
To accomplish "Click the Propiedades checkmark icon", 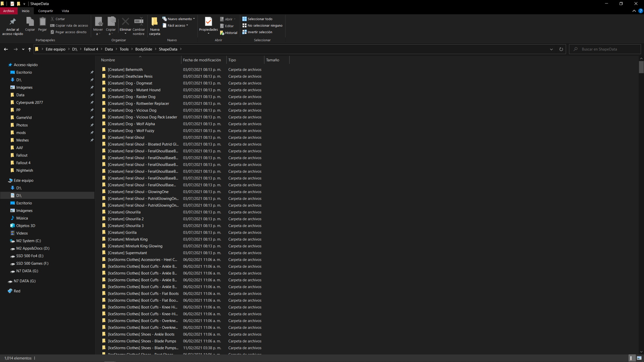I will 208,22.
